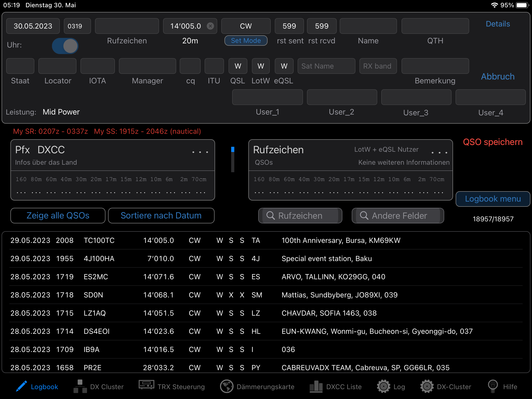Toggle the QSL status W box
Image resolution: width=532 pixels, height=399 pixels.
click(x=237, y=66)
